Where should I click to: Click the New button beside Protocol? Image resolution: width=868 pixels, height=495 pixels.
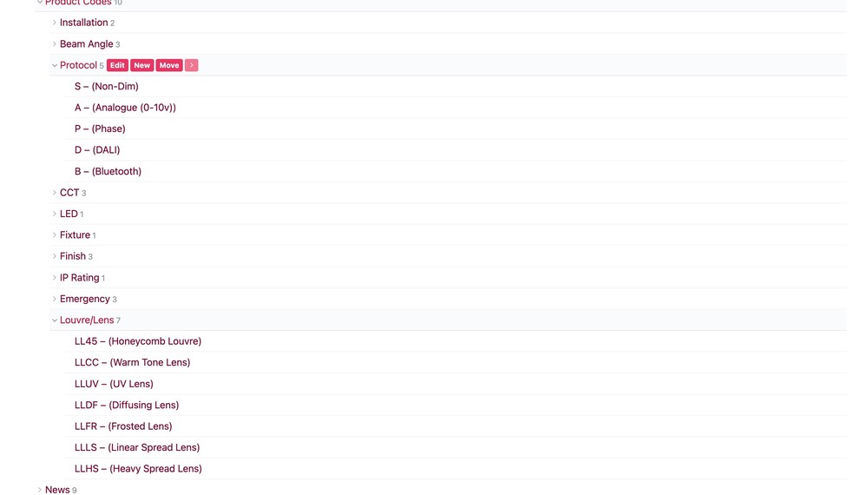click(141, 65)
